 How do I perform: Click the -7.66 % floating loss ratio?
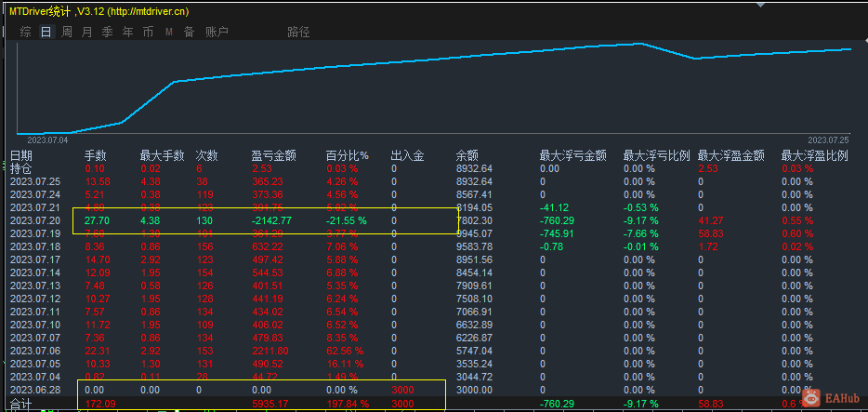[x=641, y=233]
